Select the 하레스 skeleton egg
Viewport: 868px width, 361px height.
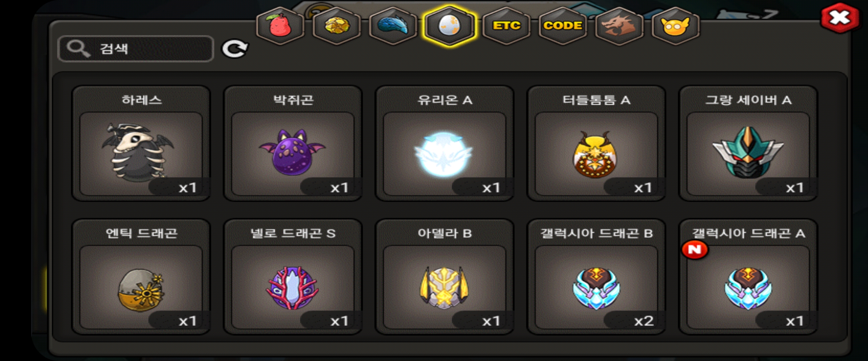tap(141, 143)
